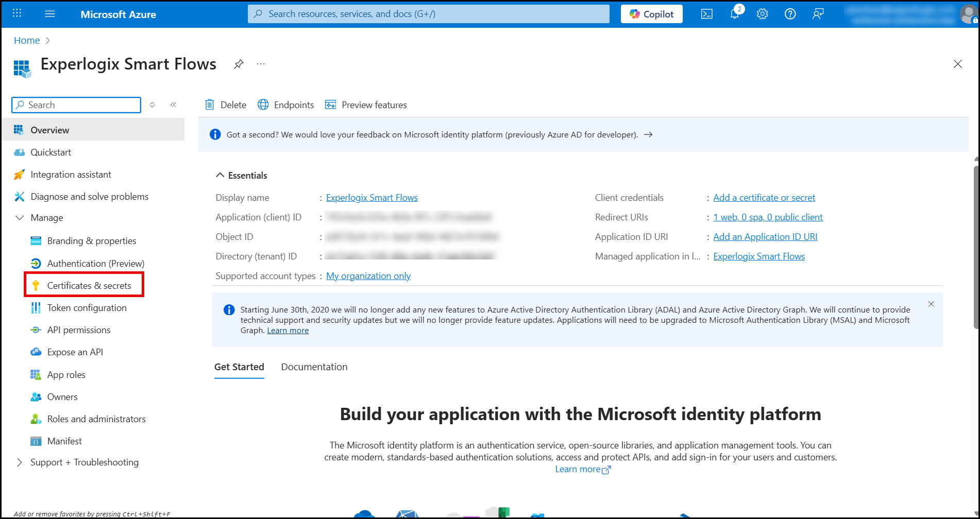Click the Application (client) ID value

pos(409,217)
